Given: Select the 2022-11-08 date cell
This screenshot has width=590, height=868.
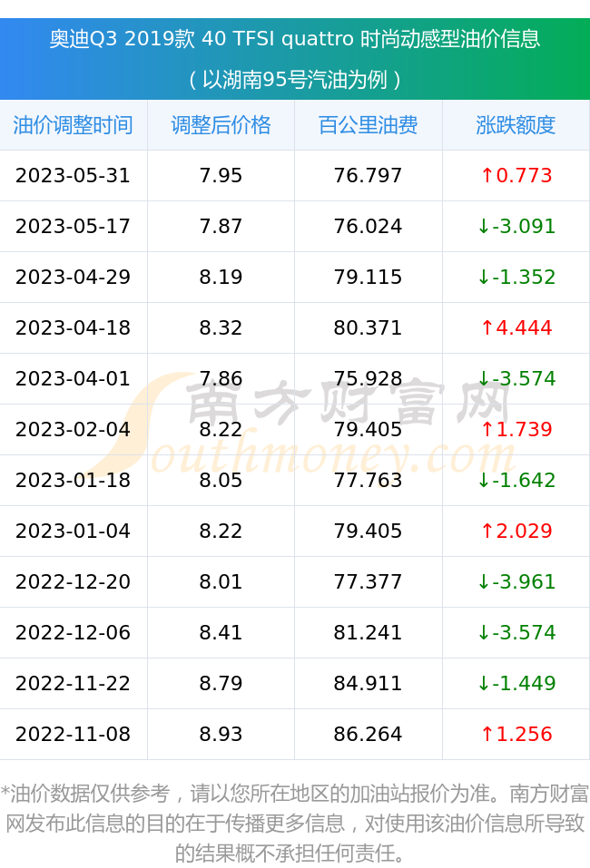Looking at the screenshot, I should pyautogui.click(x=74, y=734).
